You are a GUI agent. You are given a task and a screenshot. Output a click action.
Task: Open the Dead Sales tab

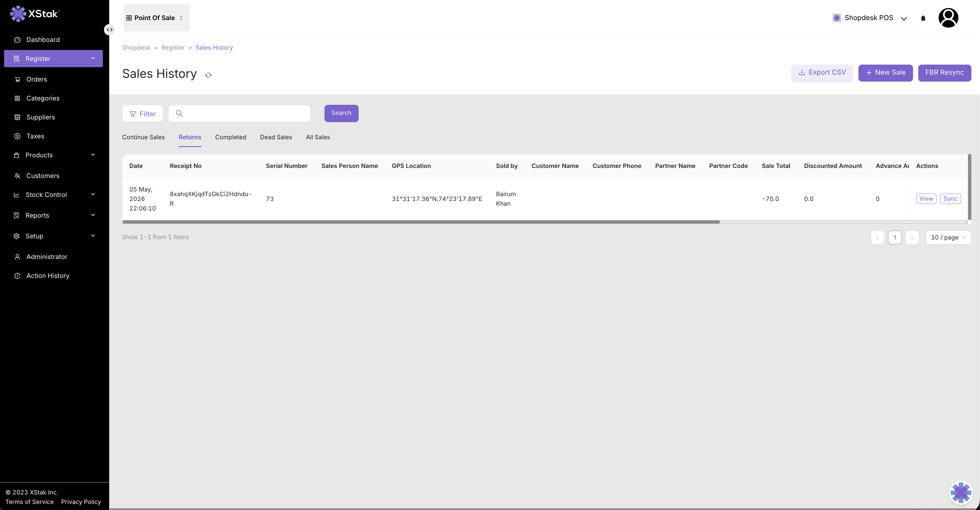[x=276, y=137]
